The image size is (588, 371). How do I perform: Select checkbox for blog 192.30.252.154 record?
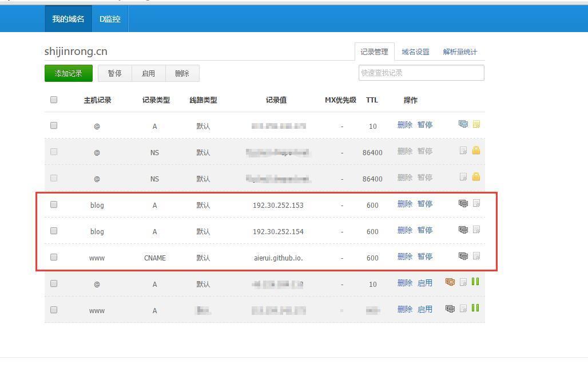(x=54, y=231)
